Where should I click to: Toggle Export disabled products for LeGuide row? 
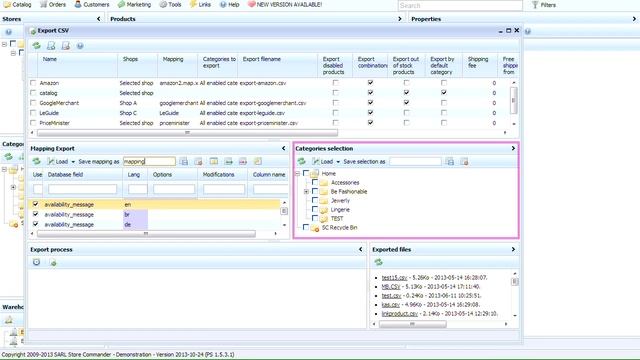click(336, 113)
